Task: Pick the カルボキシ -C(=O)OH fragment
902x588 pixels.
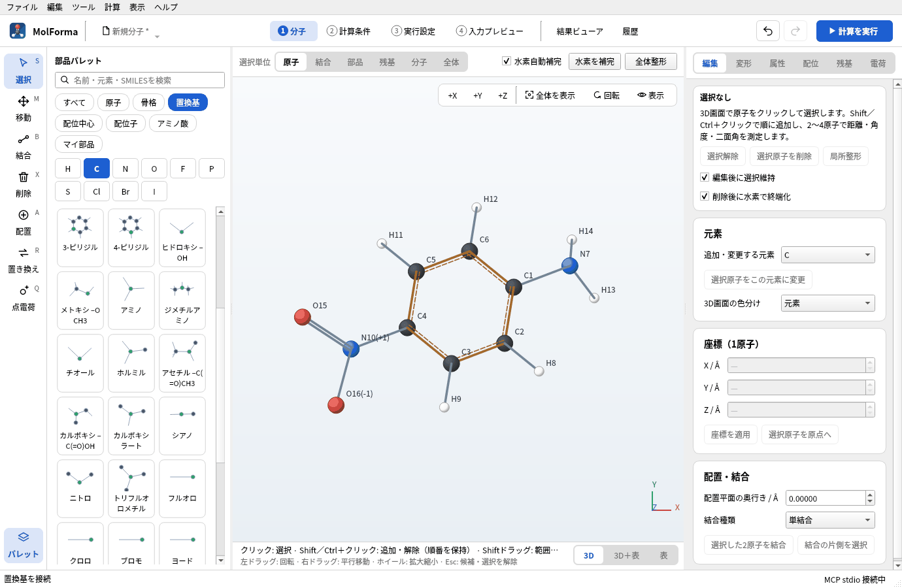Action: click(80, 426)
